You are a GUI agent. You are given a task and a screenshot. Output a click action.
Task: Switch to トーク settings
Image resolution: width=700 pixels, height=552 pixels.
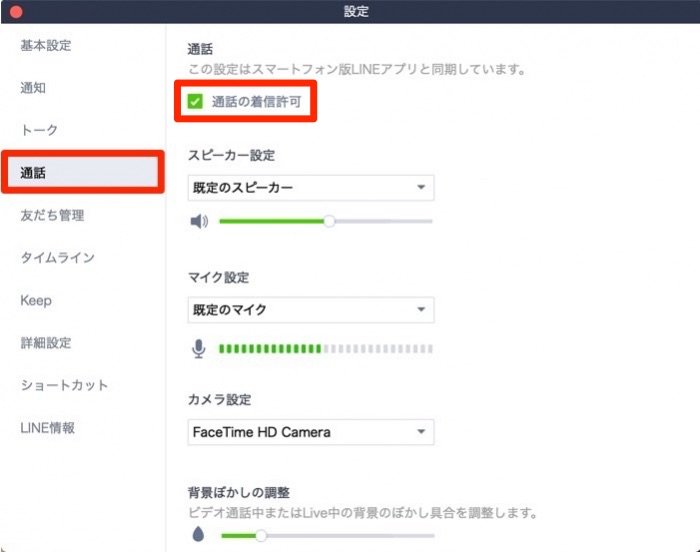click(39, 130)
